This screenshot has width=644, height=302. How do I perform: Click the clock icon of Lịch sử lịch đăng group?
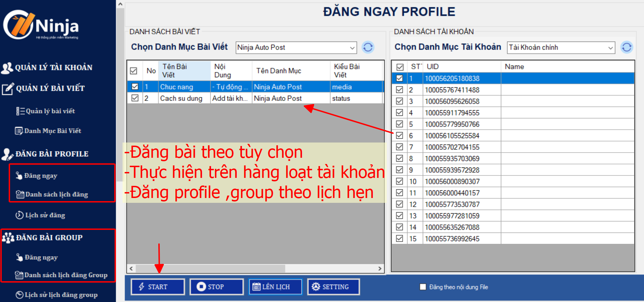[x=19, y=295]
